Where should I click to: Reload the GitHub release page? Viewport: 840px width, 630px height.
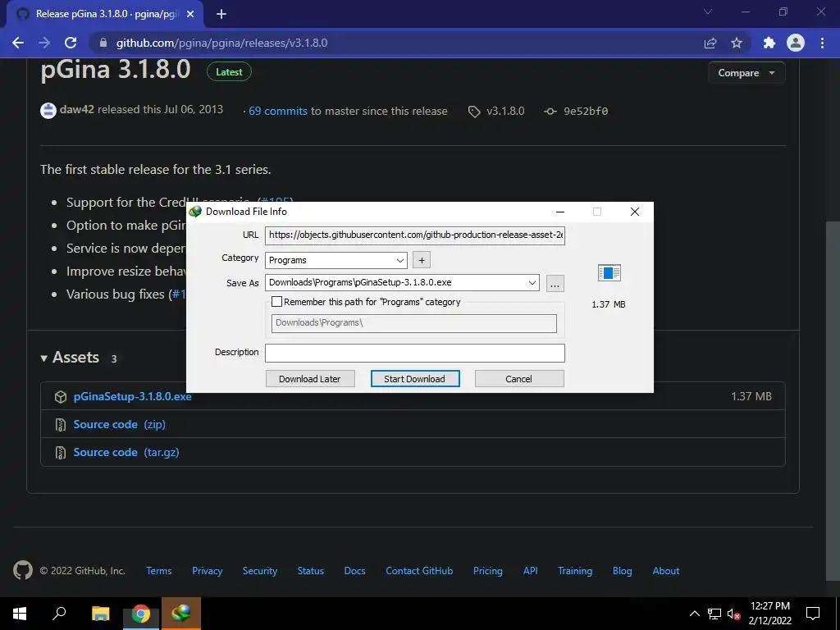[x=71, y=43]
